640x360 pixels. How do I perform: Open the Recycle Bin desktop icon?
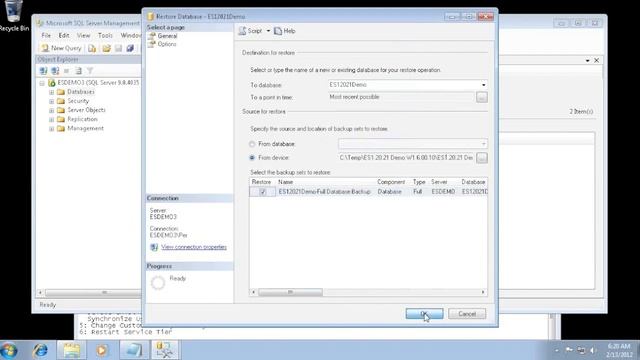pos(13,16)
